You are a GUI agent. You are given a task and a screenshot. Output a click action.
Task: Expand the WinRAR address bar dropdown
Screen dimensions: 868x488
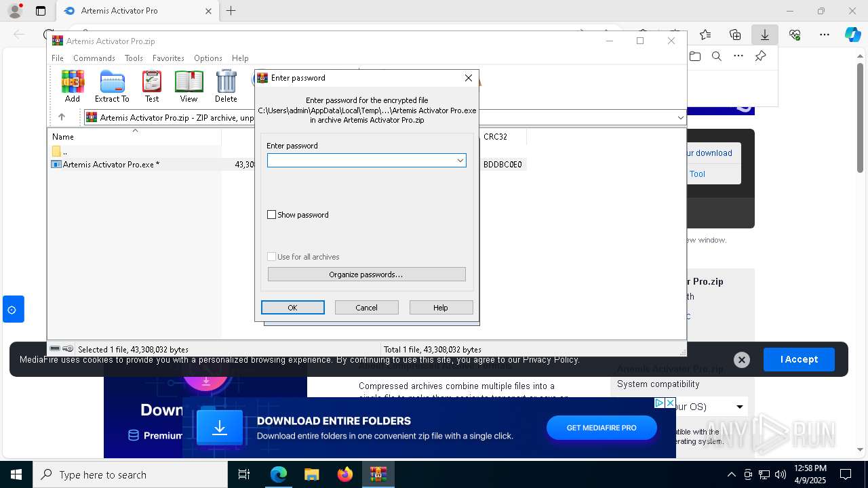coord(680,117)
